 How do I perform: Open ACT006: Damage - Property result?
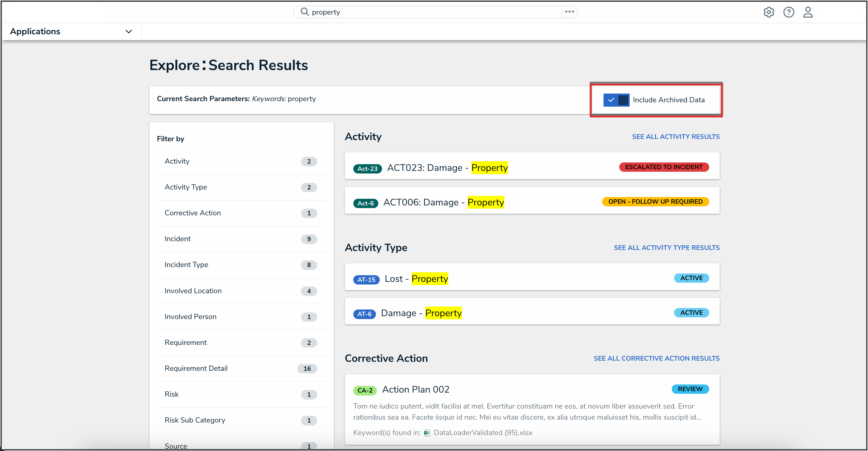tap(443, 202)
